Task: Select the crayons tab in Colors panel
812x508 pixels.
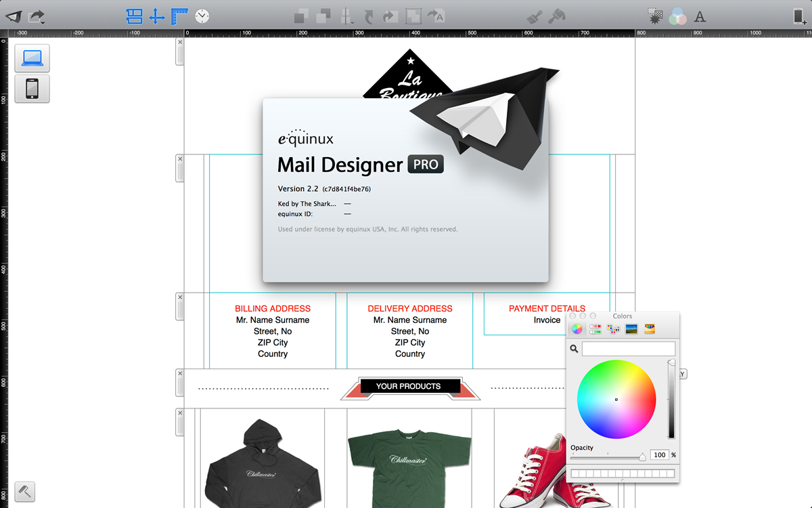Action: pos(650,329)
